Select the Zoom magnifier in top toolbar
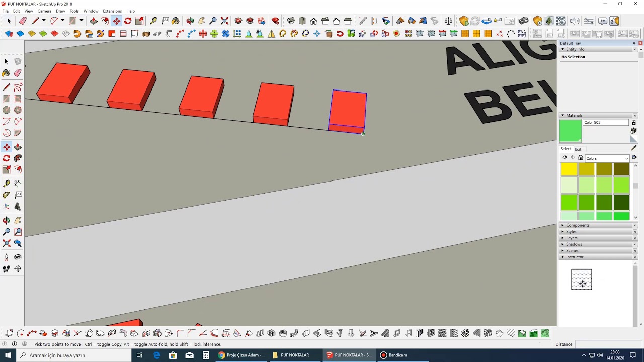The height and width of the screenshot is (362, 644). point(213,21)
